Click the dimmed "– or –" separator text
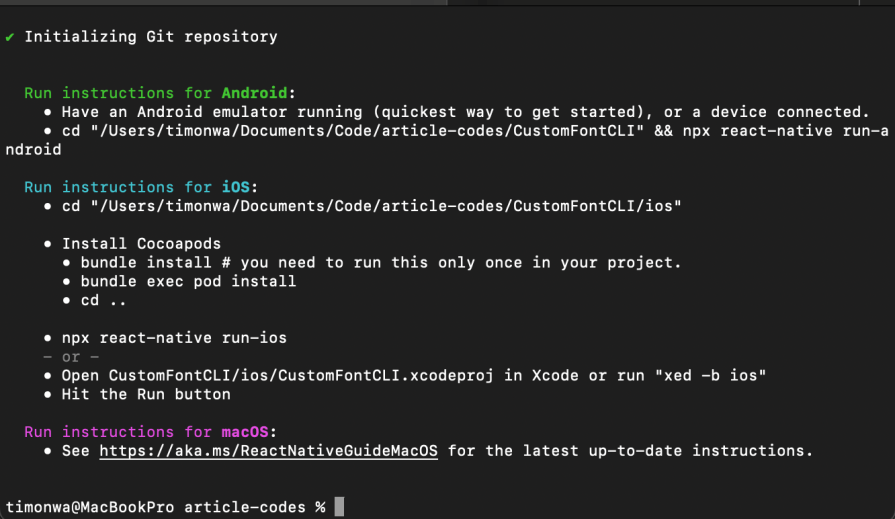The width and height of the screenshot is (895, 519). coord(71,357)
